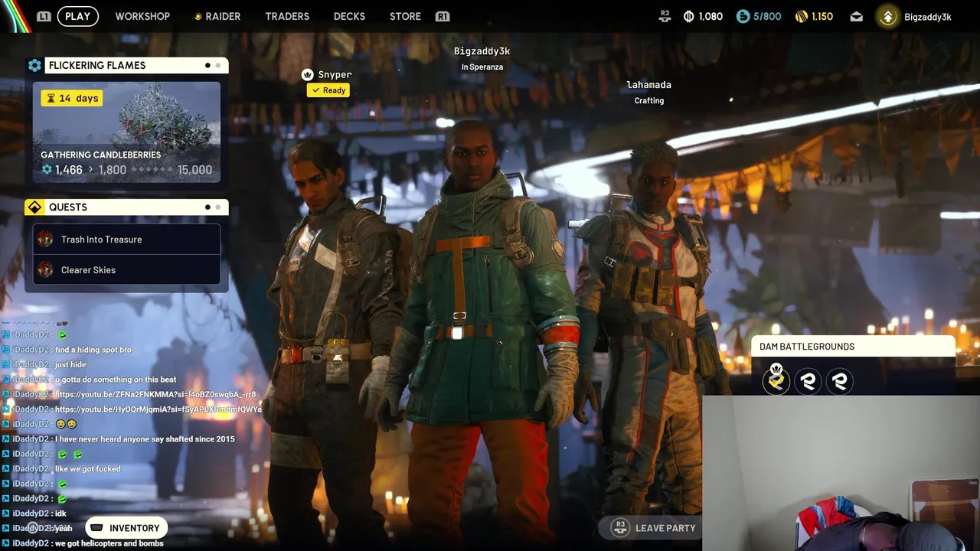
Task: Open the Clearer Skies quest
Action: (x=126, y=270)
